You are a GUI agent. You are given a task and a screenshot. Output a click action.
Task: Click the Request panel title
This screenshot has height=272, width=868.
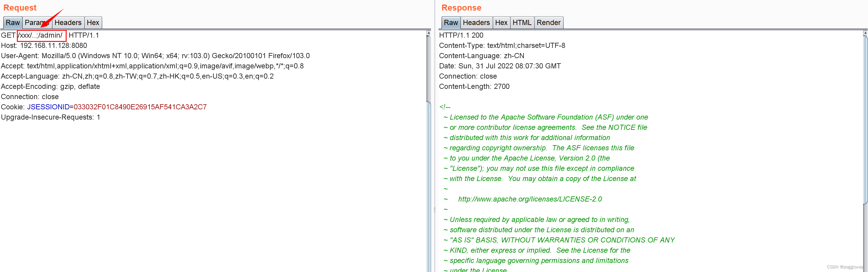coord(20,8)
